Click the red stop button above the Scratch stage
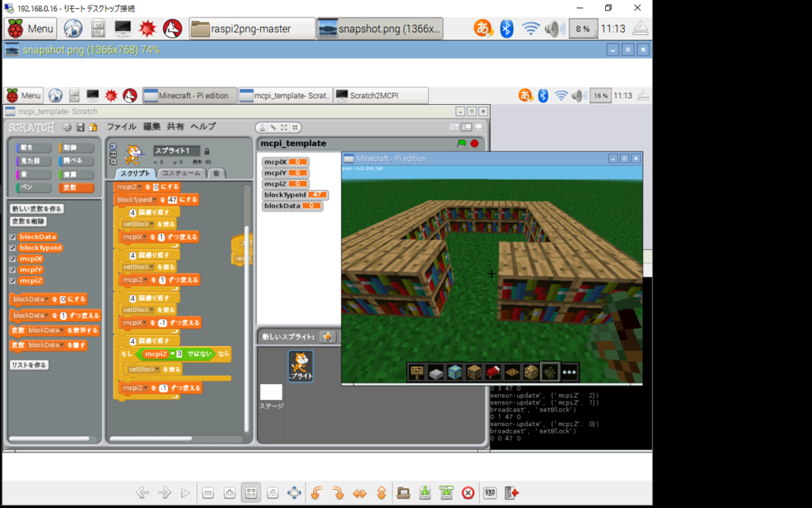This screenshot has height=508, width=812. (x=474, y=144)
